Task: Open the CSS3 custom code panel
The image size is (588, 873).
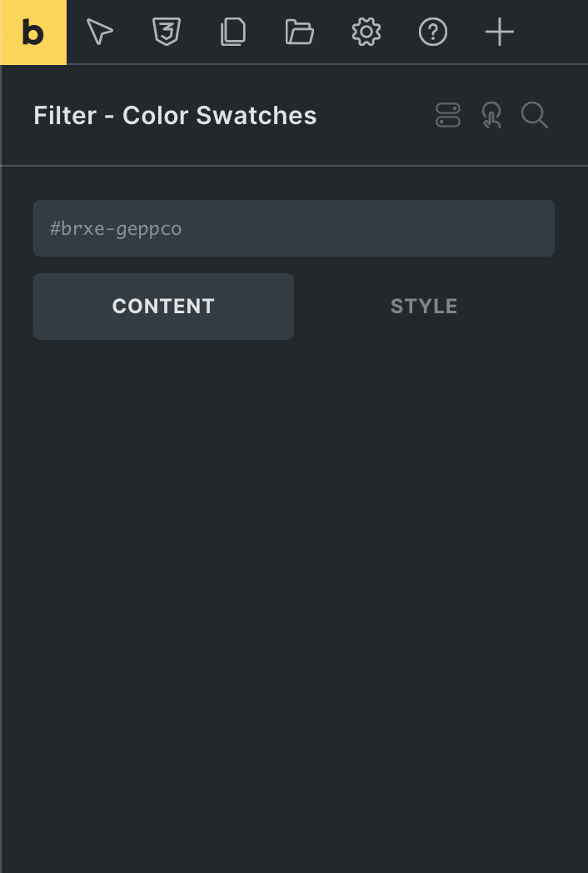Action: coord(167,32)
